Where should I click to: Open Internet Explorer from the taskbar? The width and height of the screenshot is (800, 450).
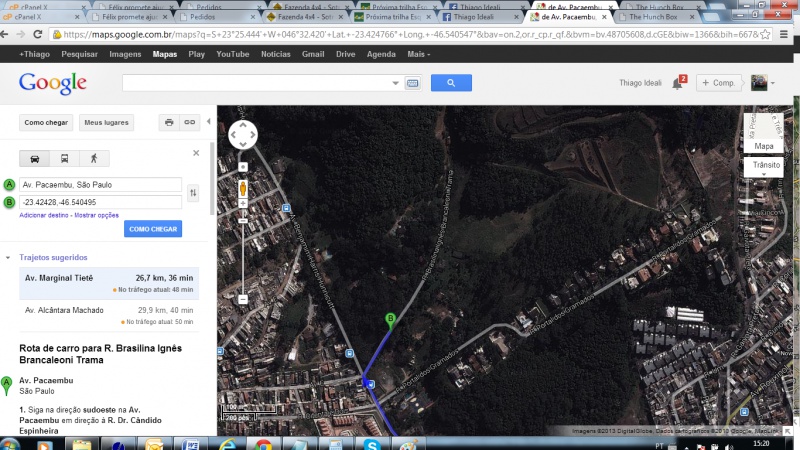click(227, 445)
